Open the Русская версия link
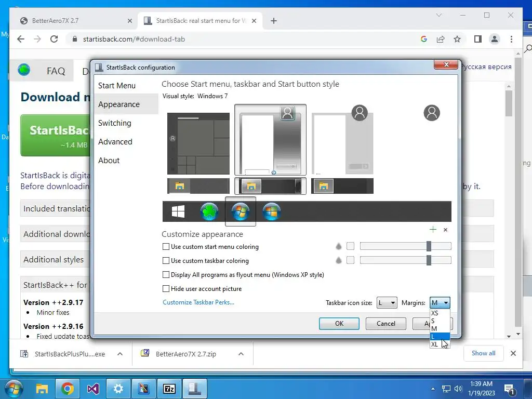 (486, 66)
